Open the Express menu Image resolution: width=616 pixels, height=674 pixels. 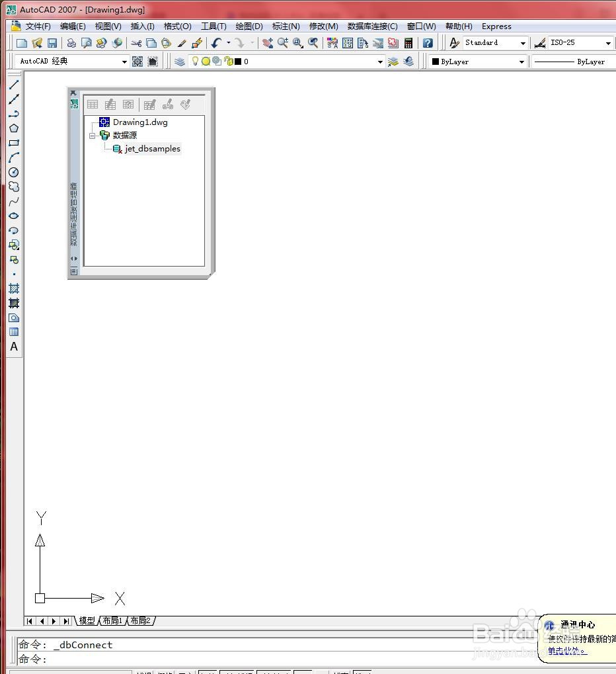point(496,26)
